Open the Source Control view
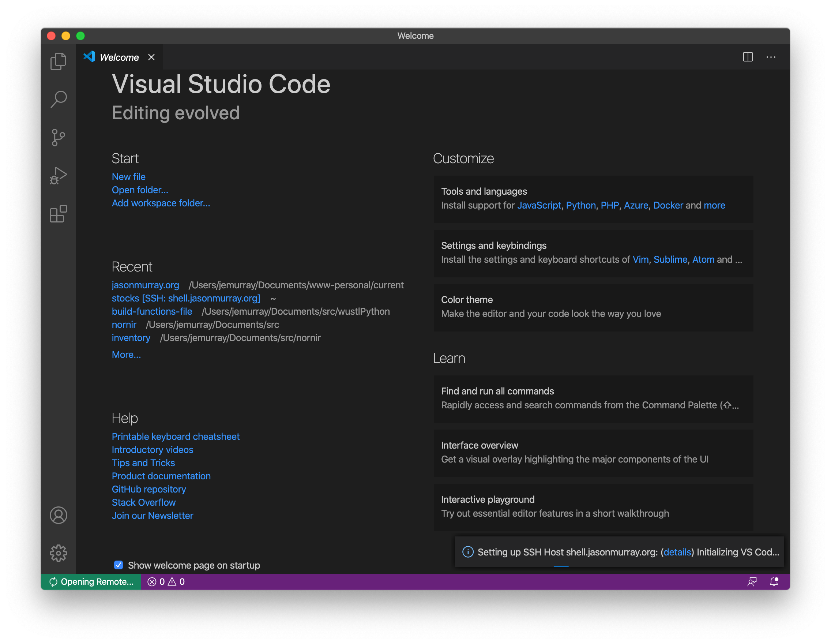 click(59, 138)
